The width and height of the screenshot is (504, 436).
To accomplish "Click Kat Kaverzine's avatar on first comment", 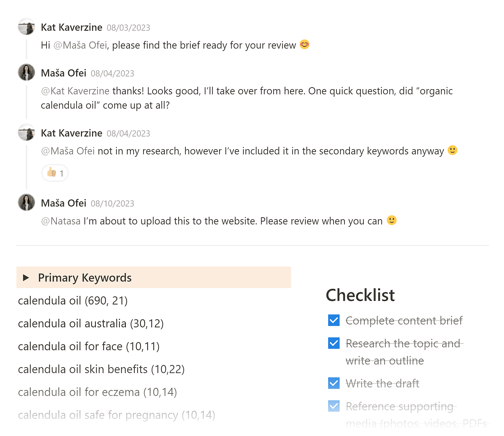I will [26, 27].
